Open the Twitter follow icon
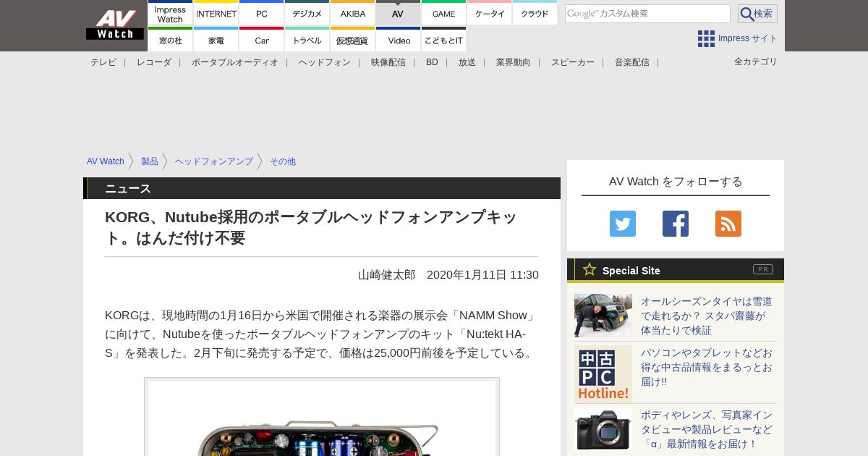The width and height of the screenshot is (868, 456). (623, 224)
